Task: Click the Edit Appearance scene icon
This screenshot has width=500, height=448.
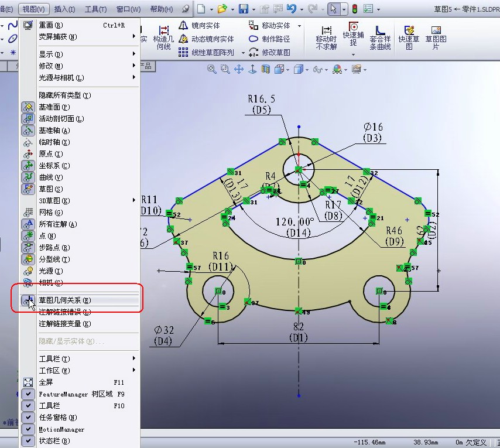Action: pyautogui.click(x=337, y=69)
